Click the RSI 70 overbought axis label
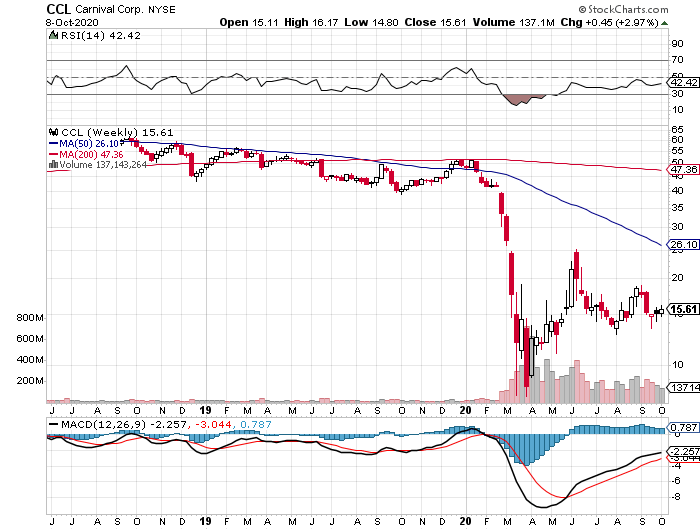 click(x=677, y=60)
